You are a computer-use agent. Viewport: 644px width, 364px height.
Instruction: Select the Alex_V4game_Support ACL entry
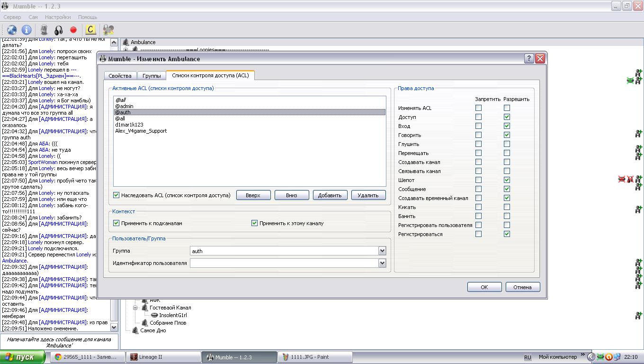250,131
